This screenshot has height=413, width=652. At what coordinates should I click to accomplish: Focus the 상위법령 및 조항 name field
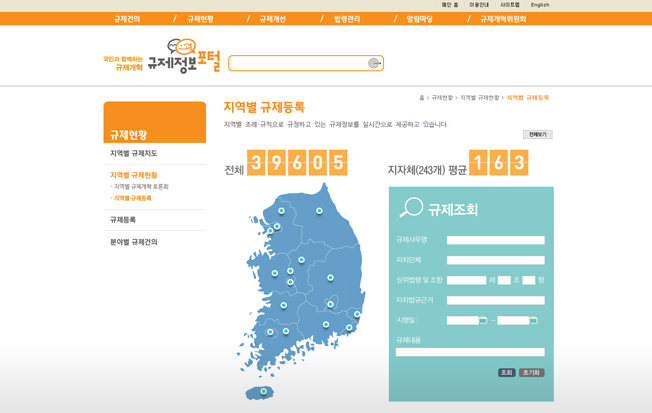(467, 280)
